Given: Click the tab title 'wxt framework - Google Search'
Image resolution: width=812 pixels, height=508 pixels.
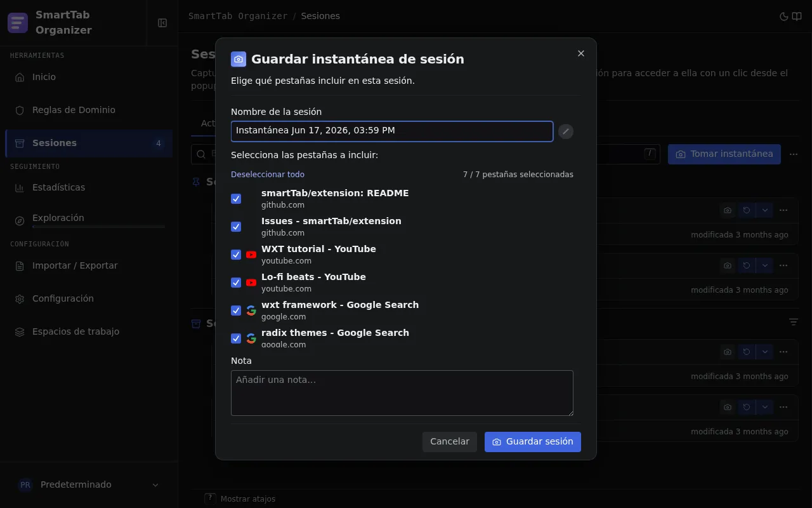Looking at the screenshot, I should pos(340,305).
